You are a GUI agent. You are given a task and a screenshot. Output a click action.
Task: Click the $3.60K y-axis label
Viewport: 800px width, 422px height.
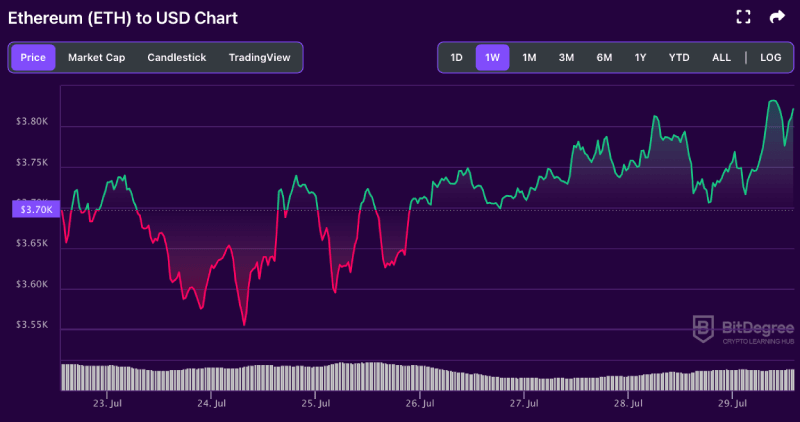click(32, 284)
